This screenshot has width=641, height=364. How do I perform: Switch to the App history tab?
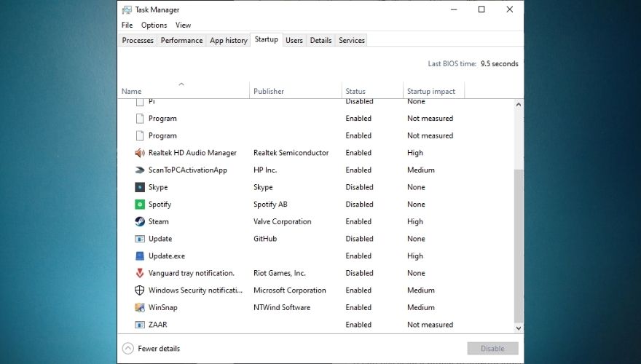pos(229,41)
